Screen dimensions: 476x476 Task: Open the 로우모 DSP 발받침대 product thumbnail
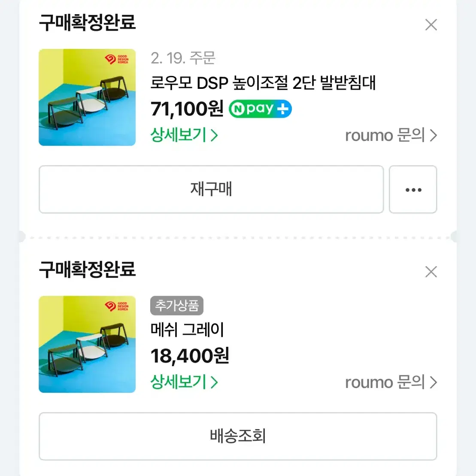click(x=87, y=97)
